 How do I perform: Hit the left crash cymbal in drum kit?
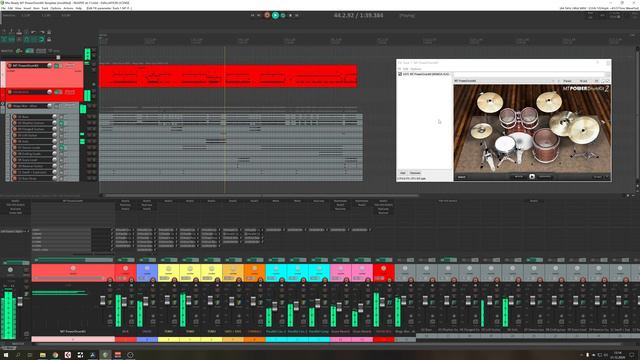coord(489,102)
